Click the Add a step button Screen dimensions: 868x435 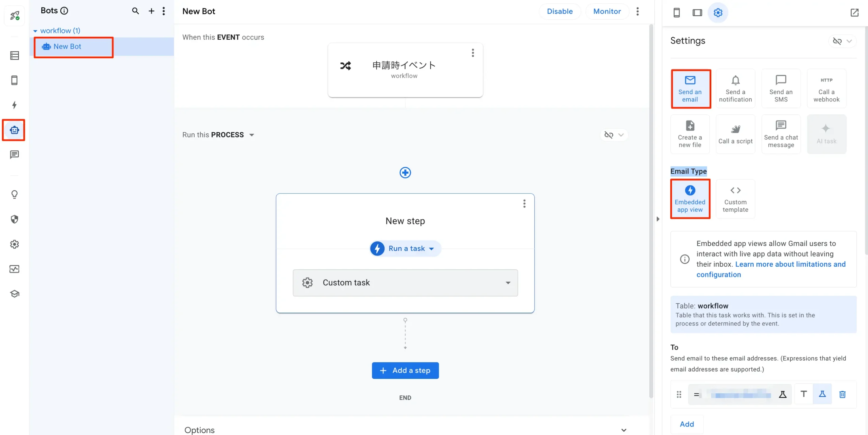point(405,371)
